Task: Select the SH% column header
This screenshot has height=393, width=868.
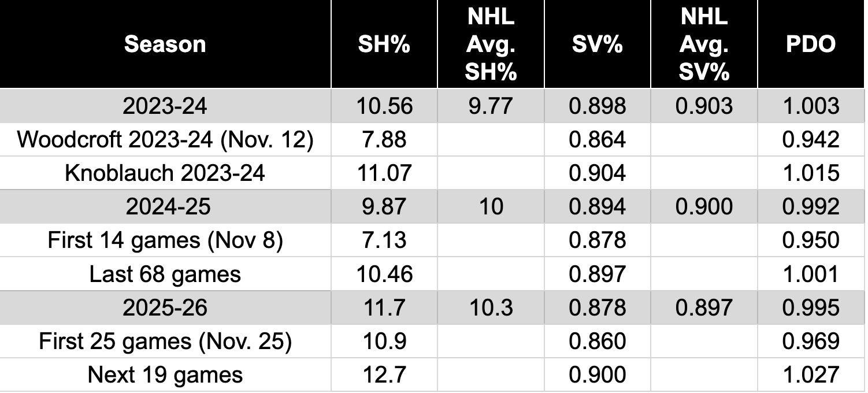Action: [384, 45]
